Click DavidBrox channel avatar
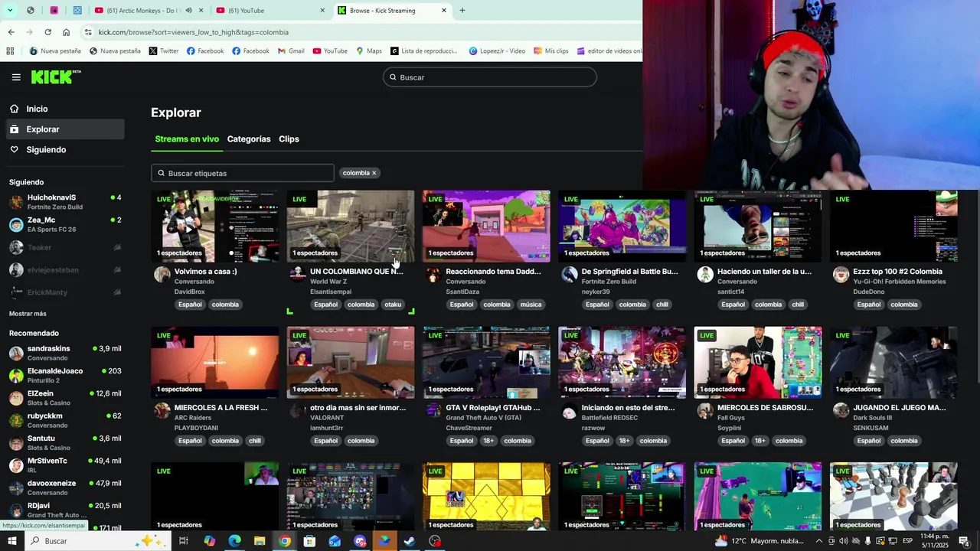Screen dimensions: 980x551 point(162,275)
